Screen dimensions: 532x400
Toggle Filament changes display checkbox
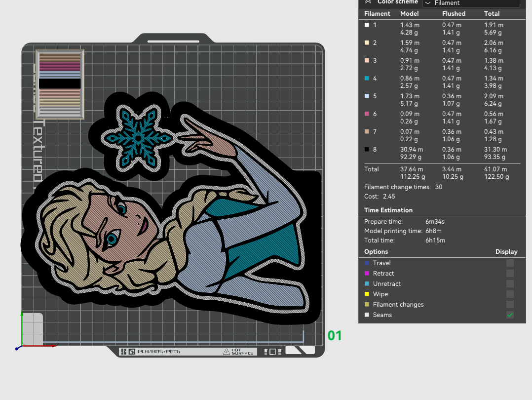pos(510,304)
